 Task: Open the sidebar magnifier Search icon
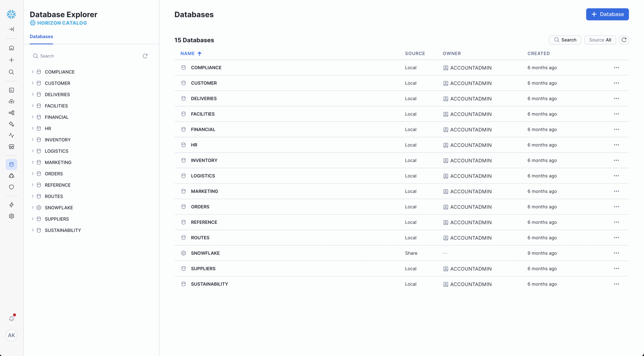(11, 72)
